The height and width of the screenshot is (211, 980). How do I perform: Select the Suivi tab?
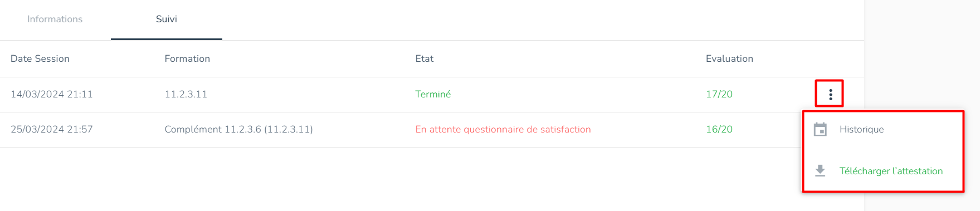coord(166,19)
